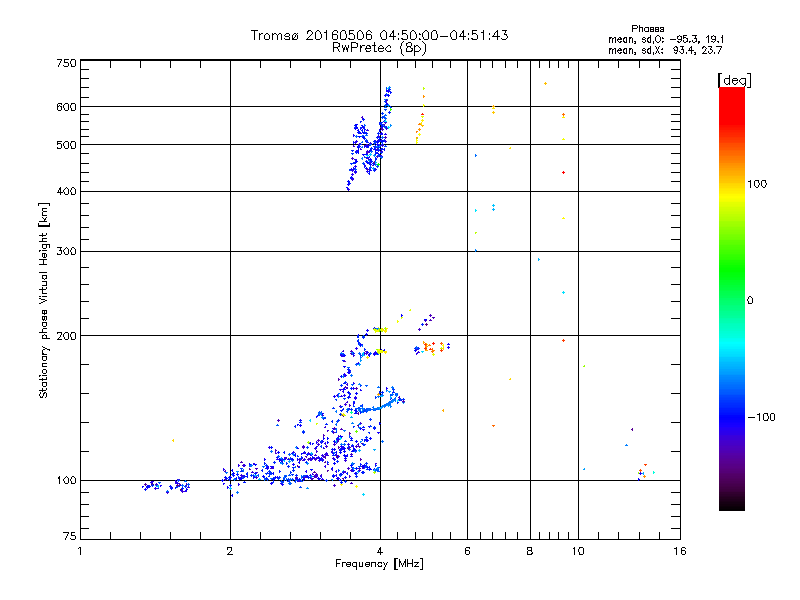Click the lone yellow data point near 1.5 MHz
The height and width of the screenshot is (600, 800).
173,440
